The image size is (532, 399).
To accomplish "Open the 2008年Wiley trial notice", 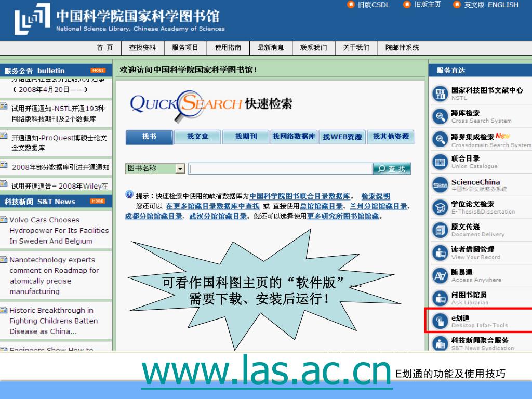I will (x=60, y=186).
